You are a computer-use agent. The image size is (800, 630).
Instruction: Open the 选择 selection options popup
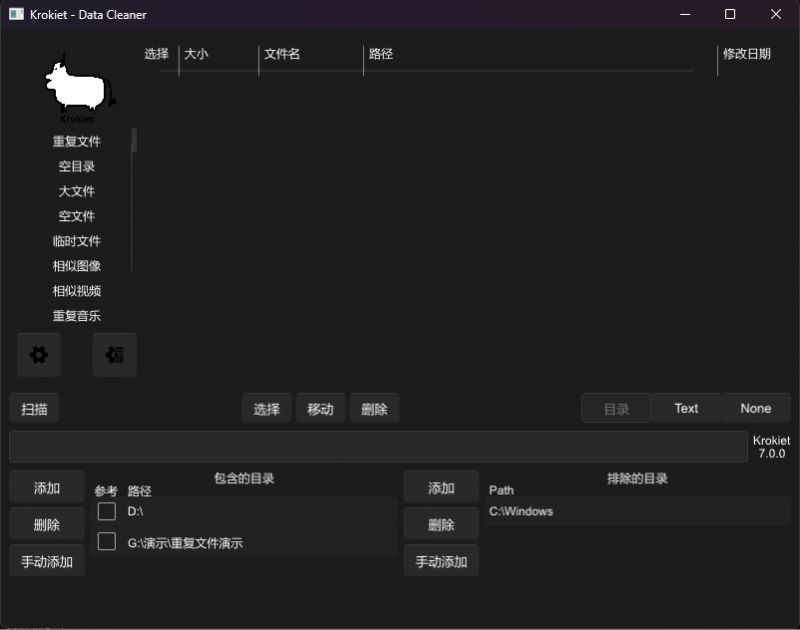click(266, 408)
